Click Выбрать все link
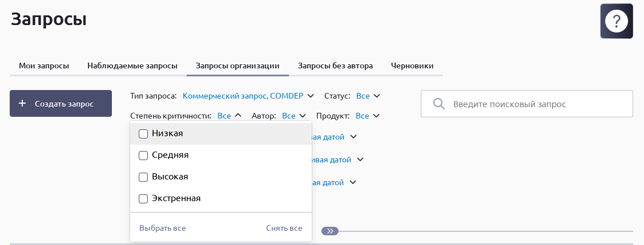 tap(162, 228)
